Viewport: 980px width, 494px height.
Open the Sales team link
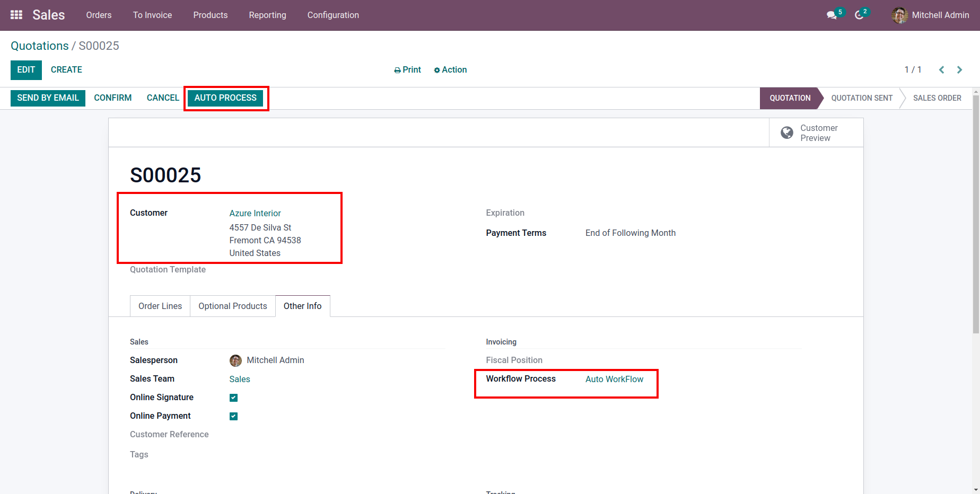click(x=240, y=379)
